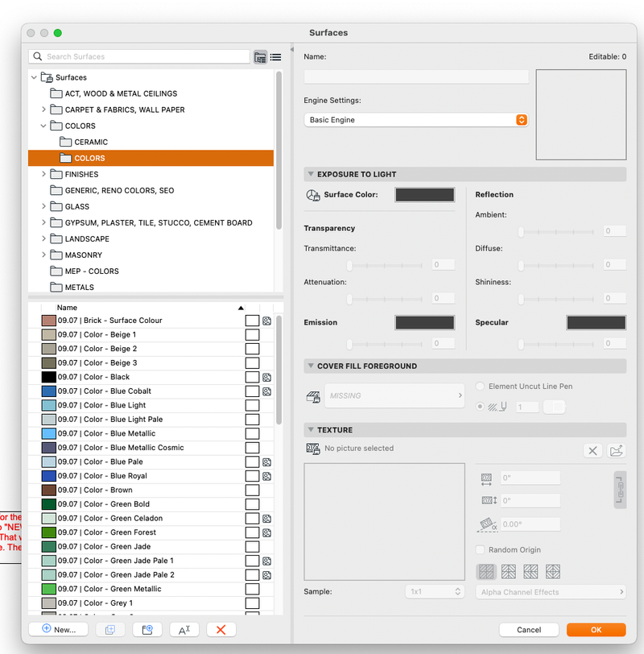Select the third texture mirroring pattern icon
Image resolution: width=644 pixels, height=654 pixels.
pos(530,571)
